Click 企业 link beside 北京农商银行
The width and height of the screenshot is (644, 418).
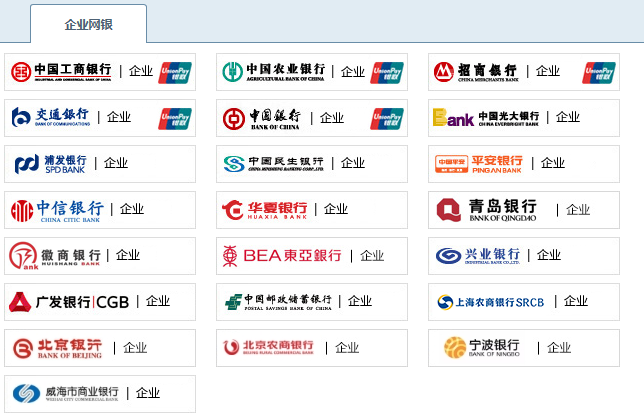[x=347, y=348]
